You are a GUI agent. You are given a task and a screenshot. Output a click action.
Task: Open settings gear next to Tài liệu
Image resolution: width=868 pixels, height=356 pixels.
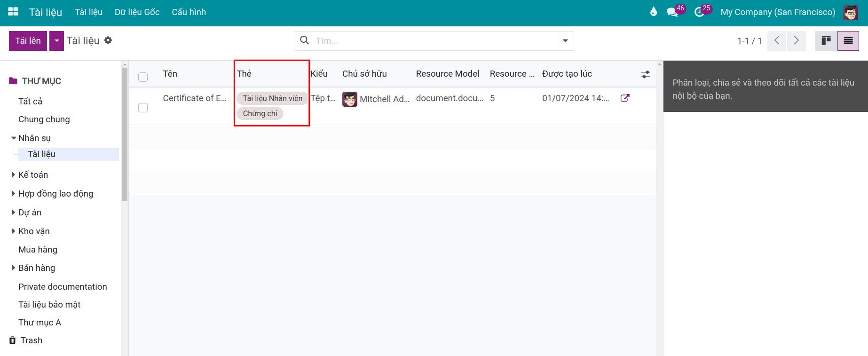(x=108, y=40)
